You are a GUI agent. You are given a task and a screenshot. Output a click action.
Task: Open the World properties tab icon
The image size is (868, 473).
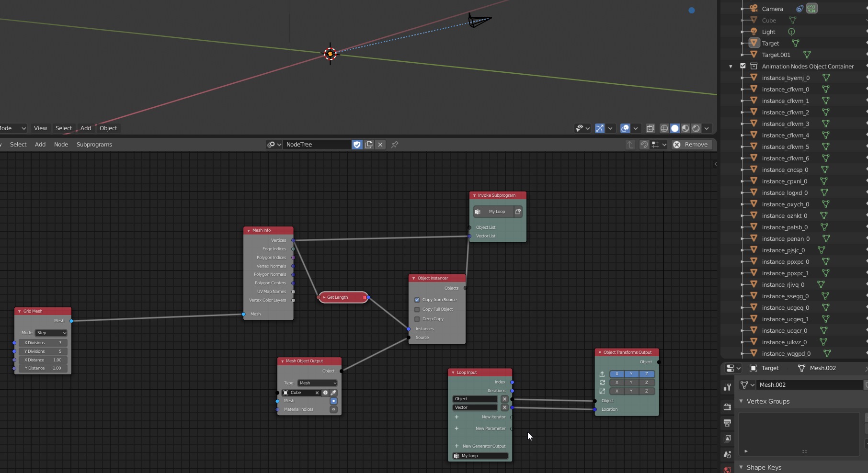pyautogui.click(x=727, y=471)
